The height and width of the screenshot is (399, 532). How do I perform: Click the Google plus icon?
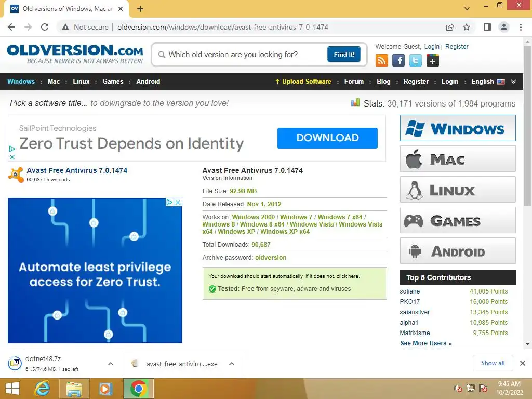[x=432, y=60]
